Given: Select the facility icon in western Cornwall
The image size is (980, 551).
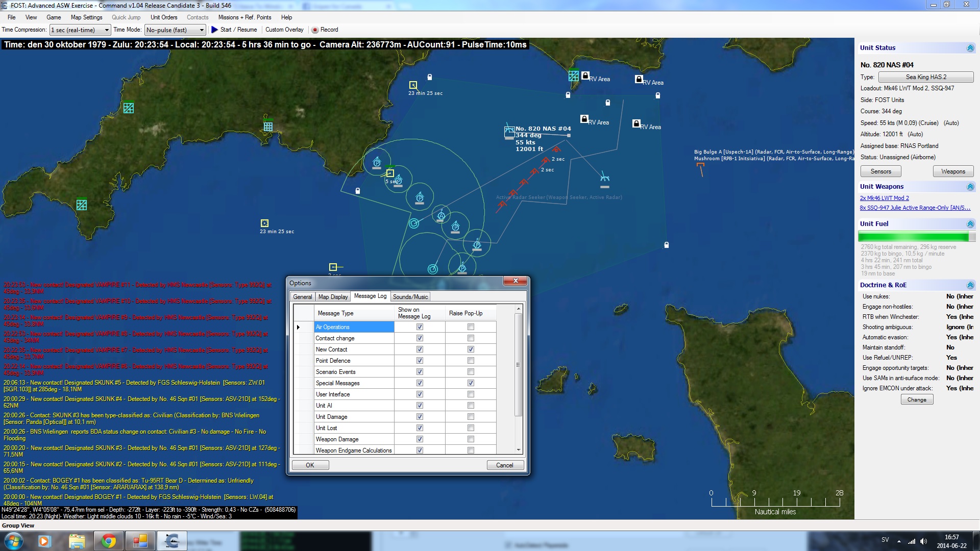Looking at the screenshot, I should (81, 205).
